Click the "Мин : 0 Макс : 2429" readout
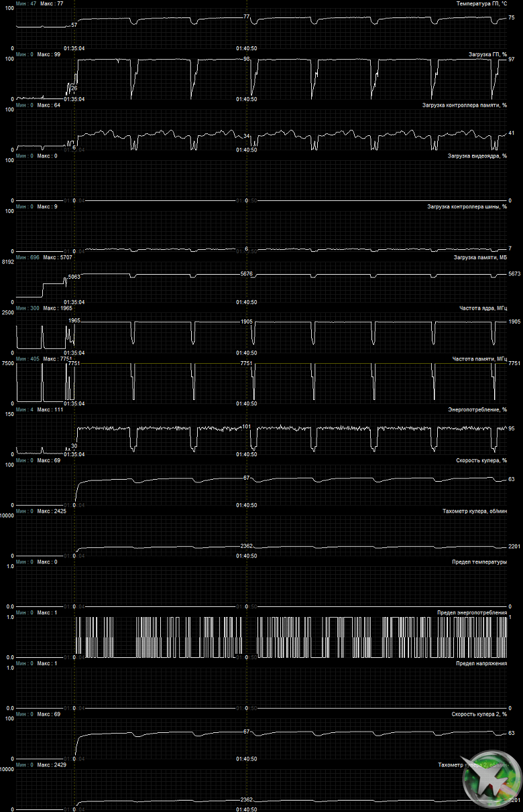Viewport: 523px width, 812px height. click(x=41, y=765)
